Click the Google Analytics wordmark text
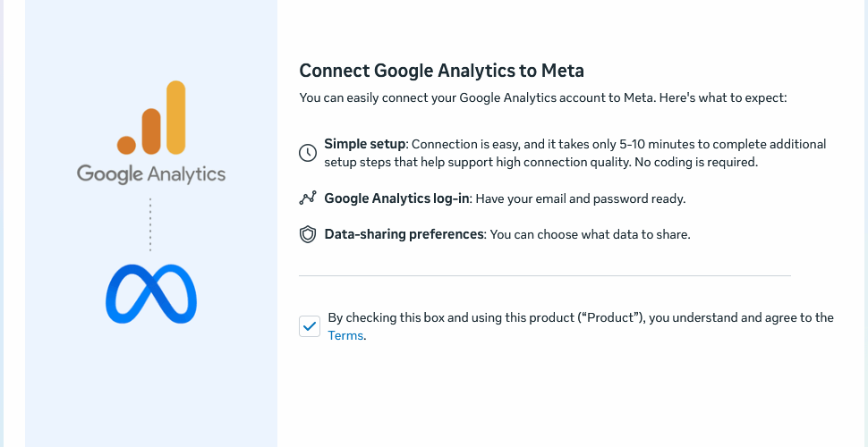The image size is (868, 447). 151,173
